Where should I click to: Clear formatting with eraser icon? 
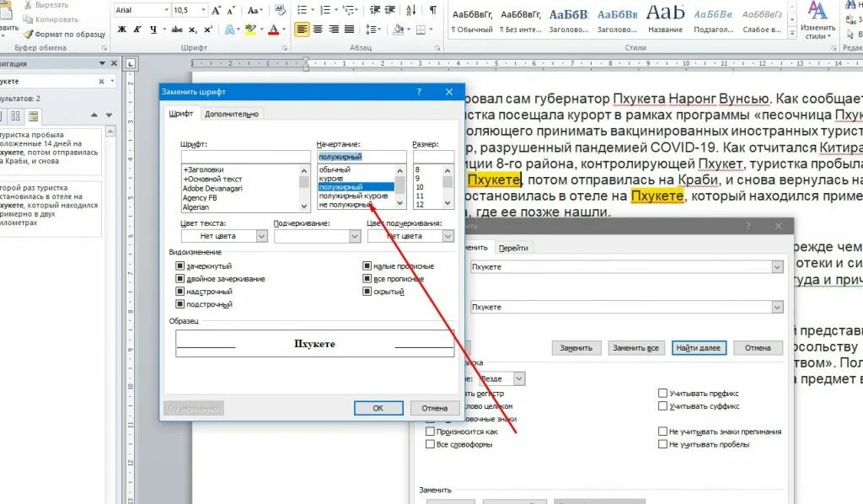coord(280,10)
